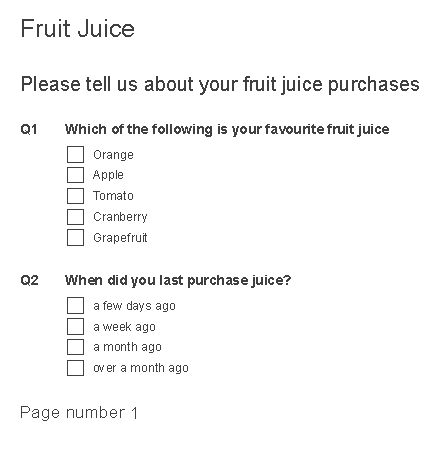Click the Tomato answer label

pyautogui.click(x=113, y=196)
